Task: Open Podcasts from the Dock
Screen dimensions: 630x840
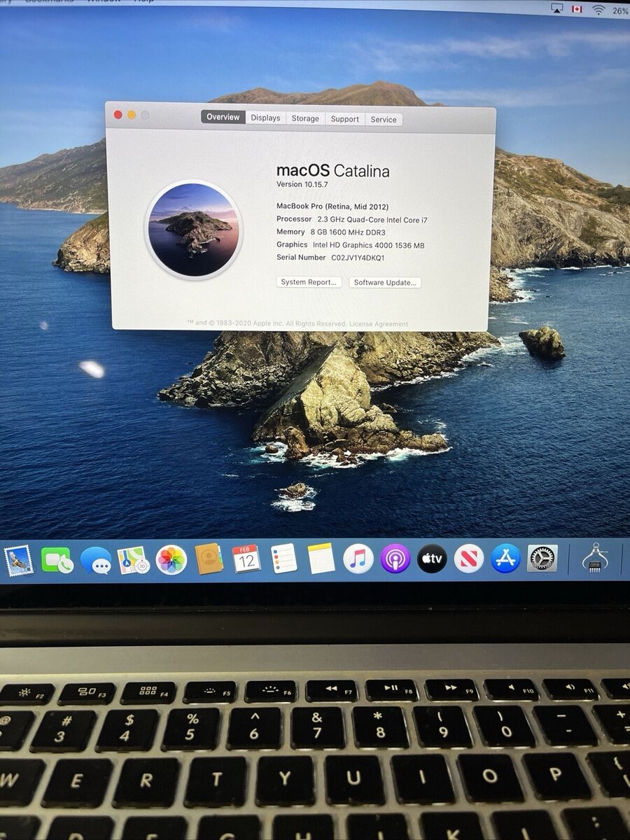Action: [395, 559]
